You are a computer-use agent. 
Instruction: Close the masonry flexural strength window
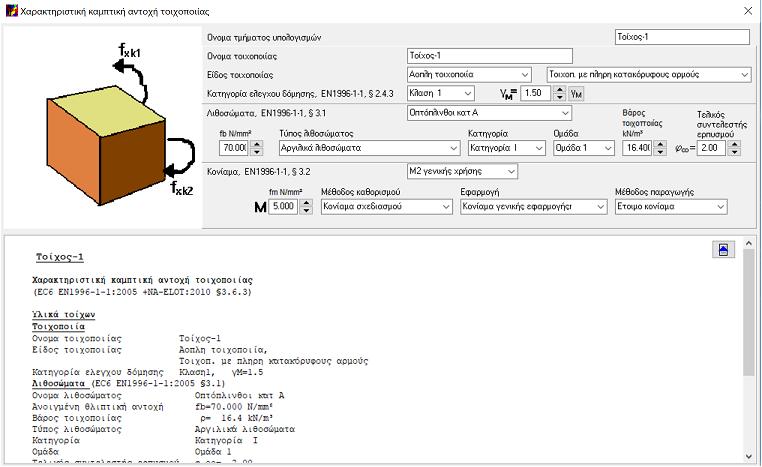748,11
